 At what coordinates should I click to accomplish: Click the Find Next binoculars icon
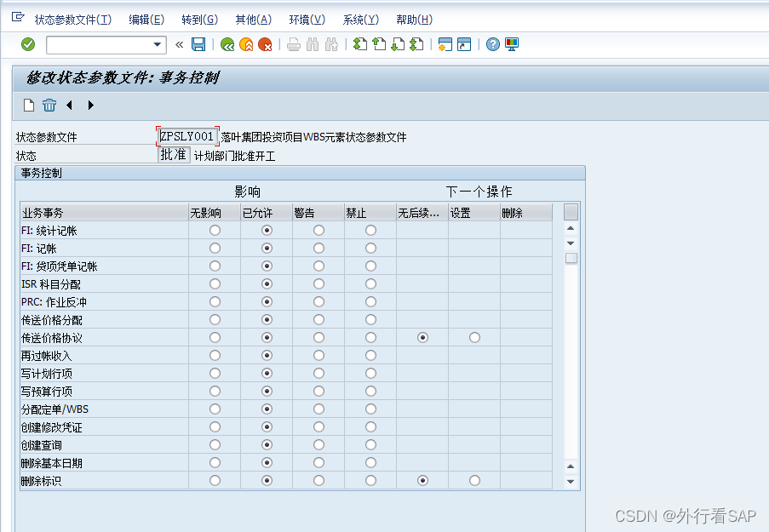pyautogui.click(x=331, y=44)
